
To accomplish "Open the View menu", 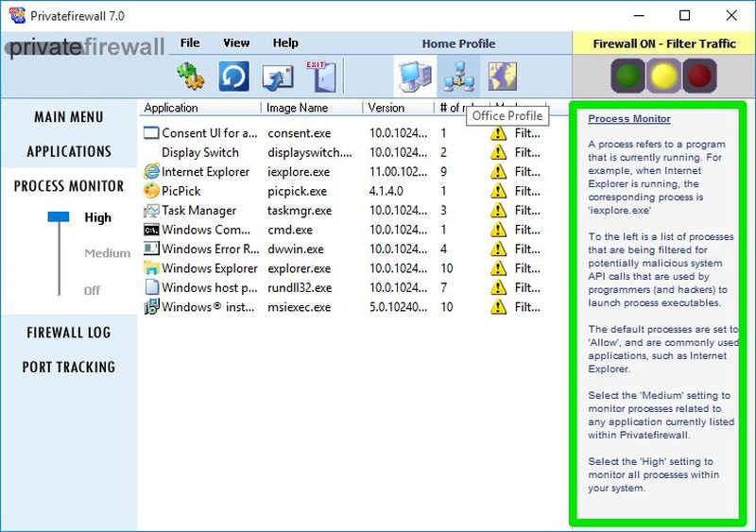I will pos(236,43).
